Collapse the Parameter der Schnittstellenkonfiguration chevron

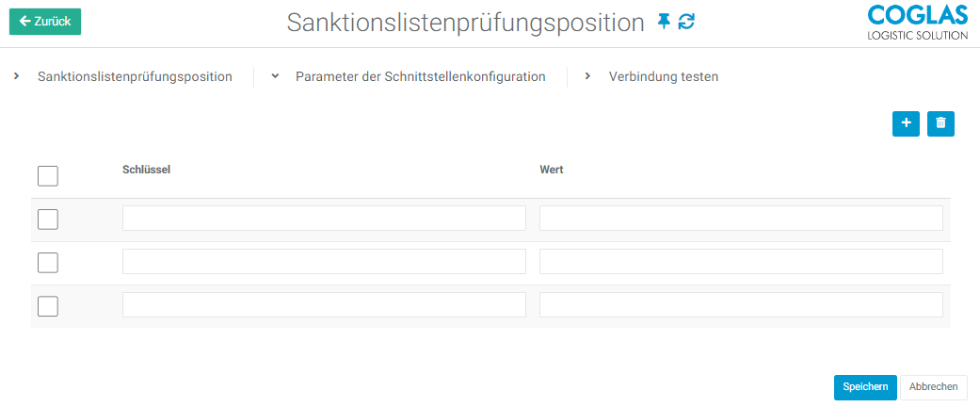tap(275, 76)
